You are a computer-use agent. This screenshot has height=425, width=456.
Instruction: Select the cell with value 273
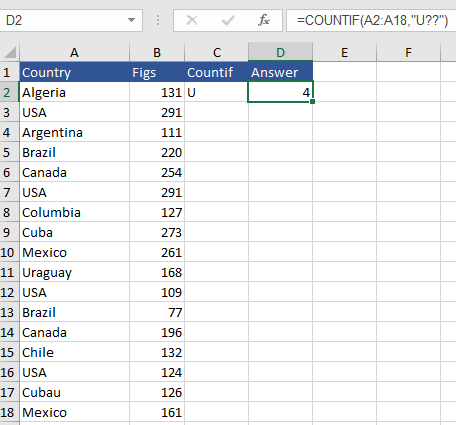(157, 232)
